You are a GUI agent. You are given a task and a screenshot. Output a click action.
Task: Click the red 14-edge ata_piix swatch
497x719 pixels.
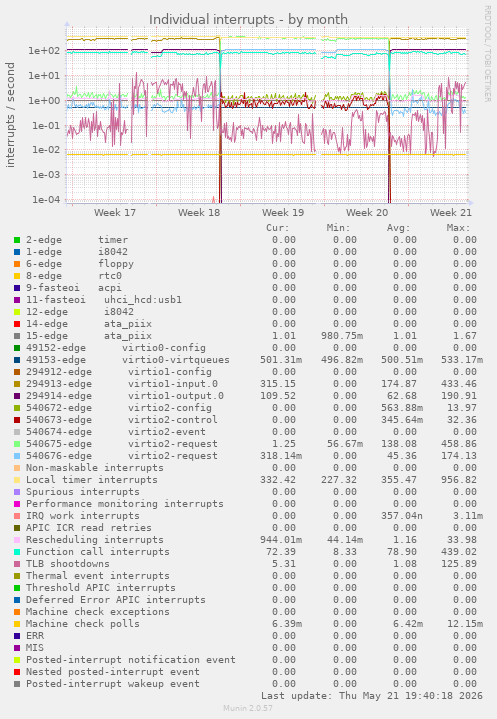17,324
